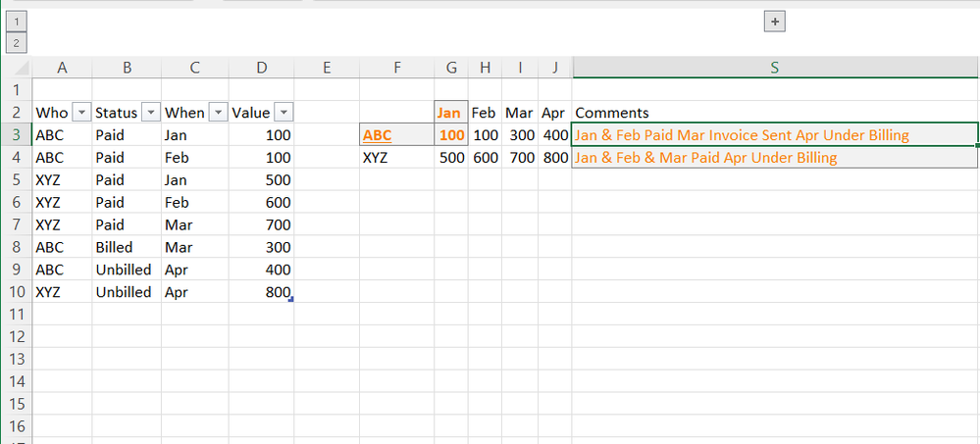Select column B header
Viewport: 980px width, 444px height.
point(127,68)
